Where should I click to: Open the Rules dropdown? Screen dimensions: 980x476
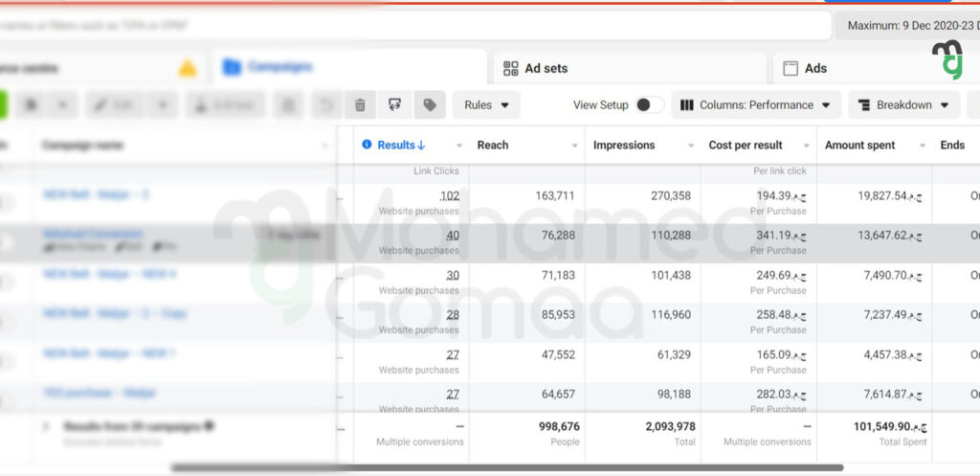tap(486, 105)
